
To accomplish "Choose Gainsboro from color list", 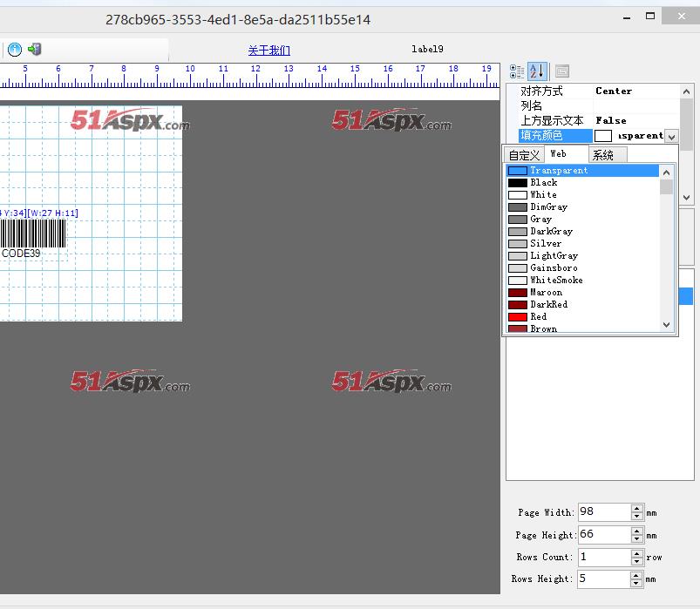I will (582, 268).
